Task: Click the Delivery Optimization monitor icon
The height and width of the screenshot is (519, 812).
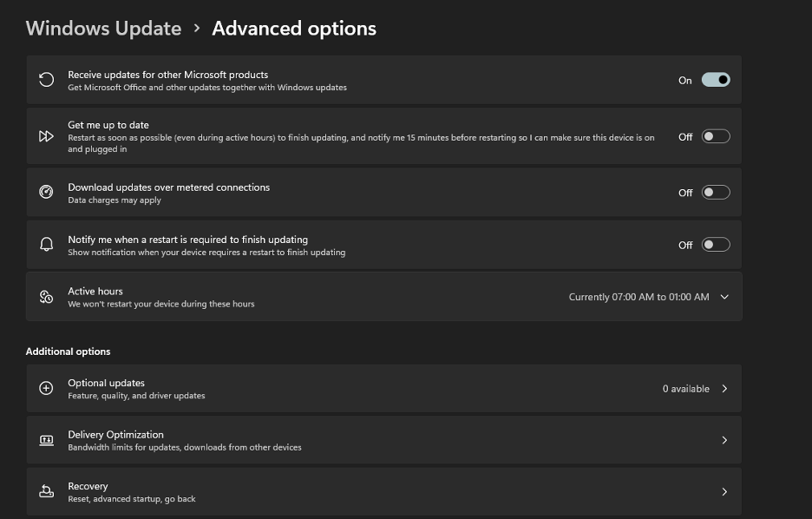Action: coord(46,440)
